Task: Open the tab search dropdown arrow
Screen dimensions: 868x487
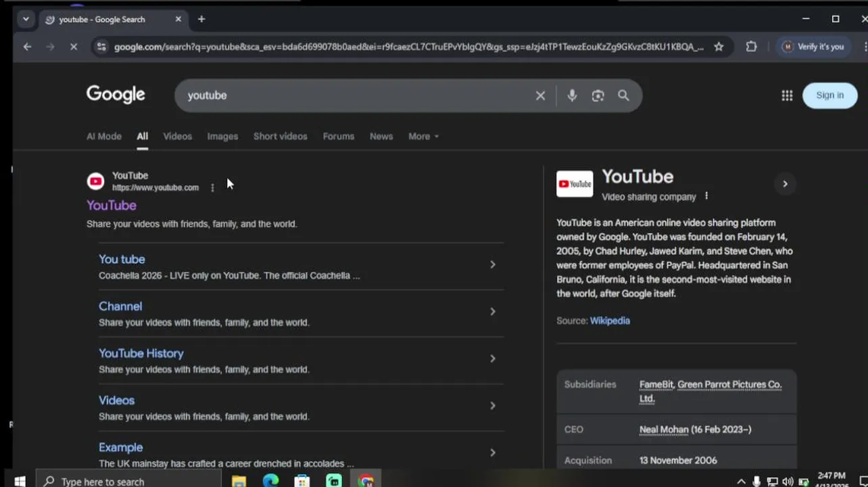Action: [x=26, y=19]
